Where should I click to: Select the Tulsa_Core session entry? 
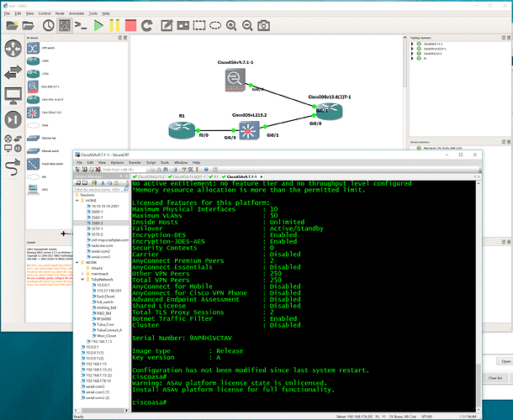(x=105, y=324)
